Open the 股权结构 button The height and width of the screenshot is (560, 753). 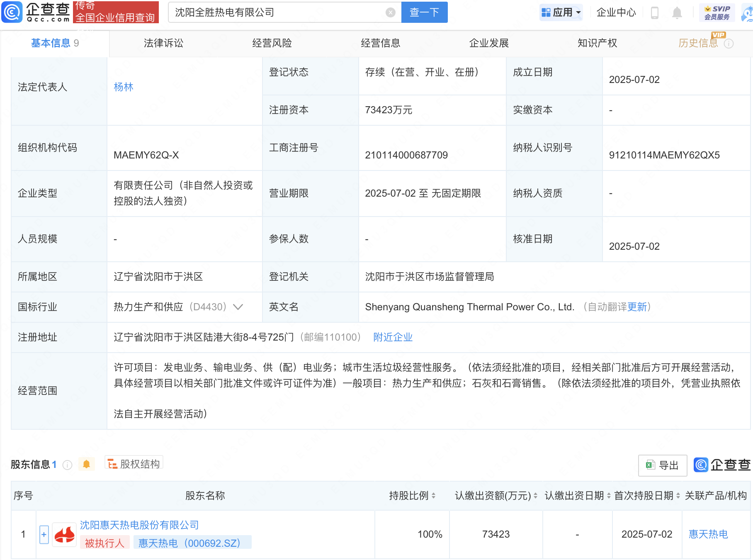click(x=134, y=463)
